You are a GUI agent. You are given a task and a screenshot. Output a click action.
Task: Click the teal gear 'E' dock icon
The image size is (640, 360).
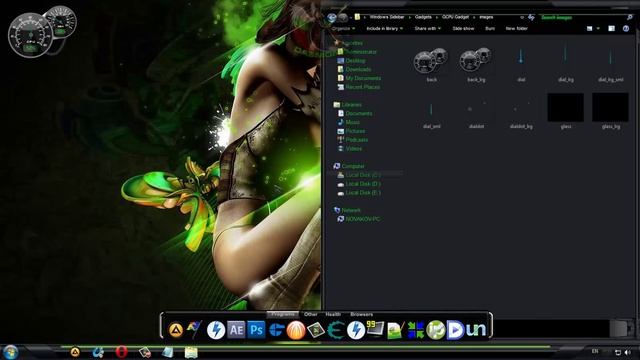pyautogui.click(x=335, y=330)
